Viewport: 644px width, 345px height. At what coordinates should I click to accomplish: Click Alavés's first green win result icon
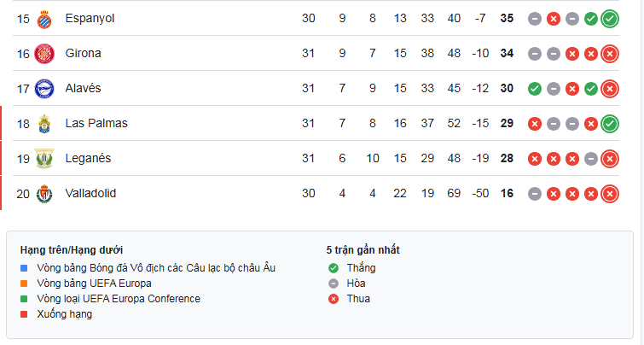pos(534,89)
